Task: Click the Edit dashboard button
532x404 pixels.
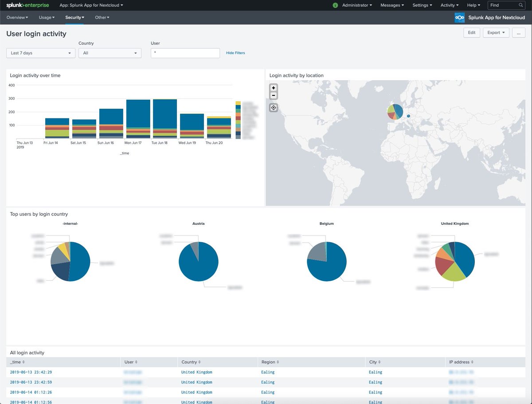Action: click(472, 33)
